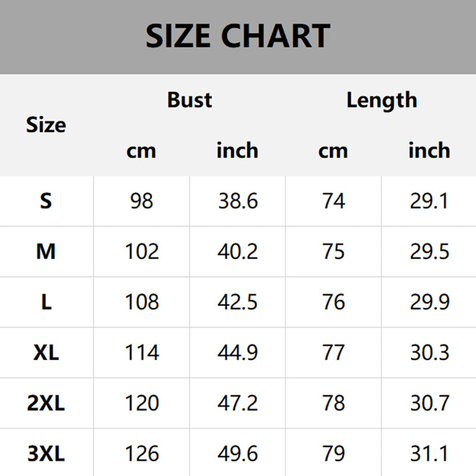
Task: Click the 98 cm bust value
Action: click(142, 201)
